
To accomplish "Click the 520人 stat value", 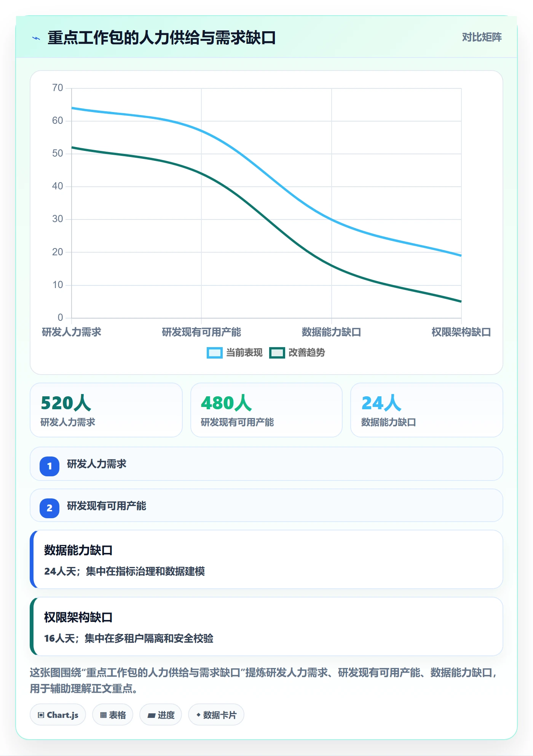I will [x=66, y=403].
